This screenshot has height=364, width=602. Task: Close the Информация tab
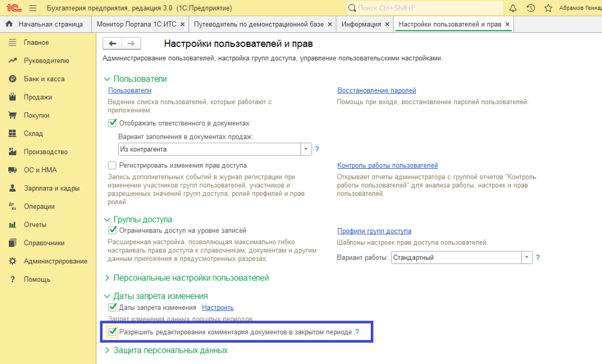point(387,24)
